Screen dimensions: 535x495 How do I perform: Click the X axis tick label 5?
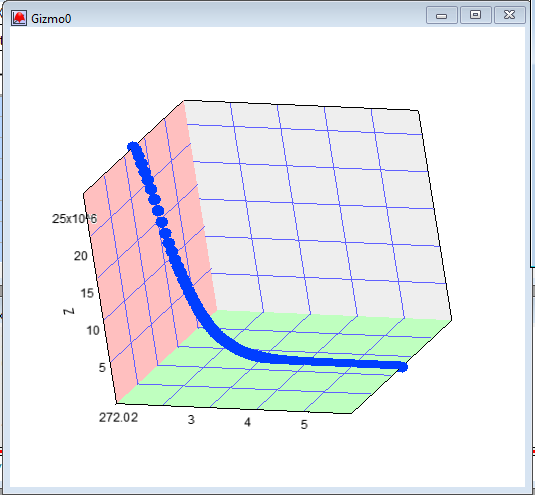click(x=304, y=424)
